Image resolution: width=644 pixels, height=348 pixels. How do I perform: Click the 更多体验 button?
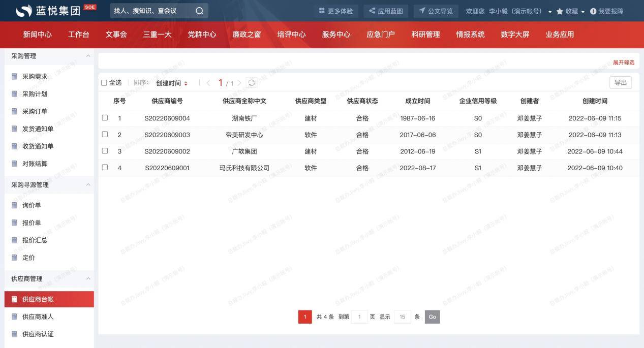point(335,11)
